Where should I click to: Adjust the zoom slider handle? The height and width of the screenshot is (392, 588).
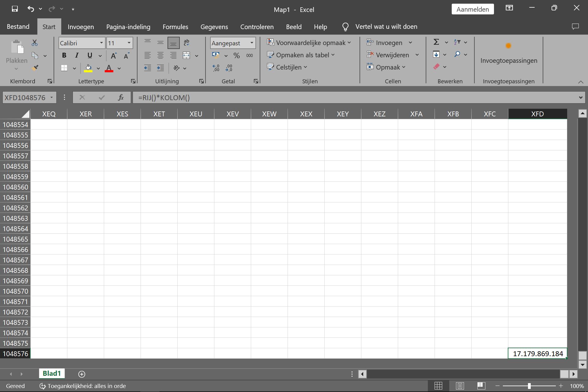[x=529, y=386]
